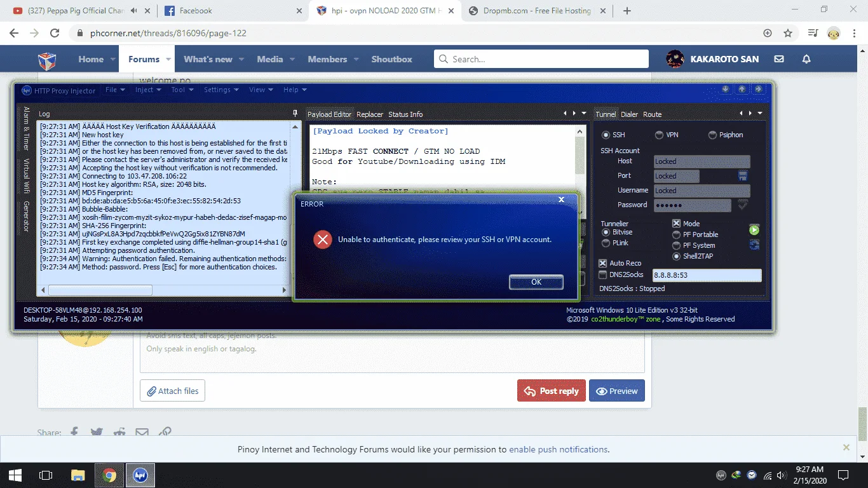The width and height of the screenshot is (868, 488).
Task: Open Windows Start menu
Action: [15, 475]
